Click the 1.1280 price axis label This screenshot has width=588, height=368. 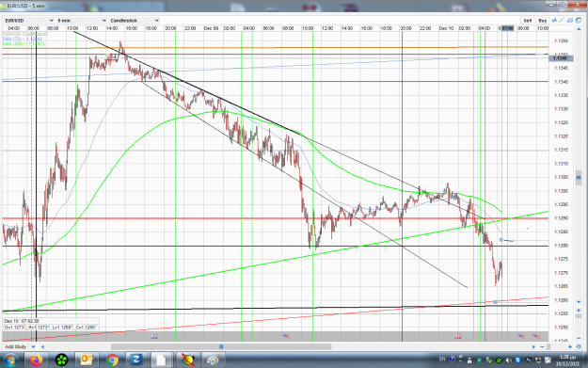(x=561, y=246)
